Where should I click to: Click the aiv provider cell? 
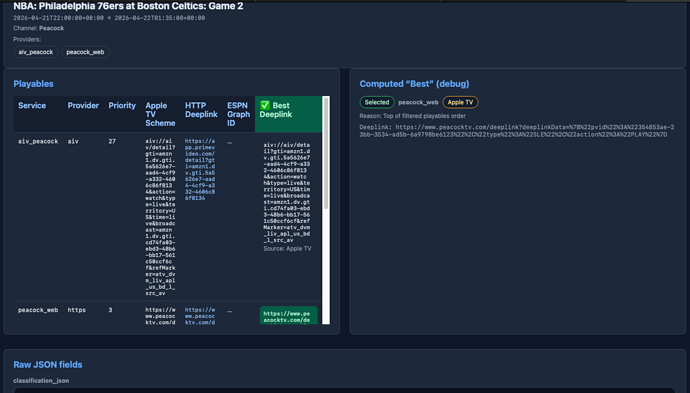(73, 141)
